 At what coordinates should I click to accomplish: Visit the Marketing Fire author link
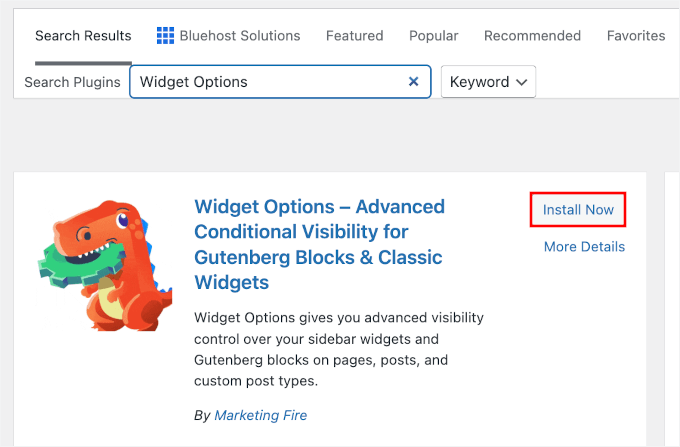pyautogui.click(x=262, y=415)
